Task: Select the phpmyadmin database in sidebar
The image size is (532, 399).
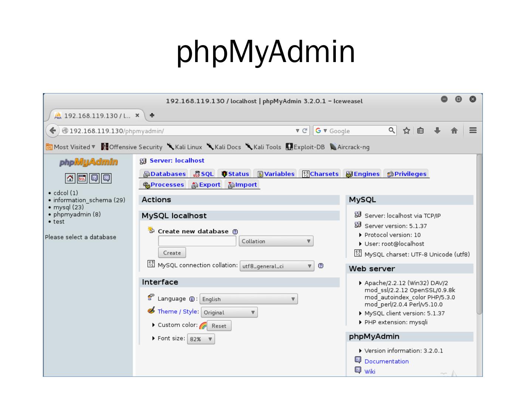Action: click(x=77, y=214)
